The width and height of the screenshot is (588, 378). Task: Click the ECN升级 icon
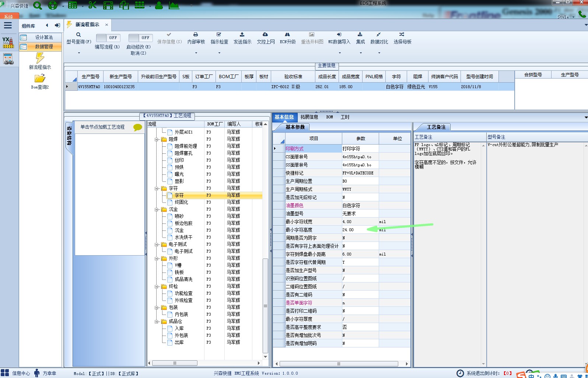coord(287,34)
